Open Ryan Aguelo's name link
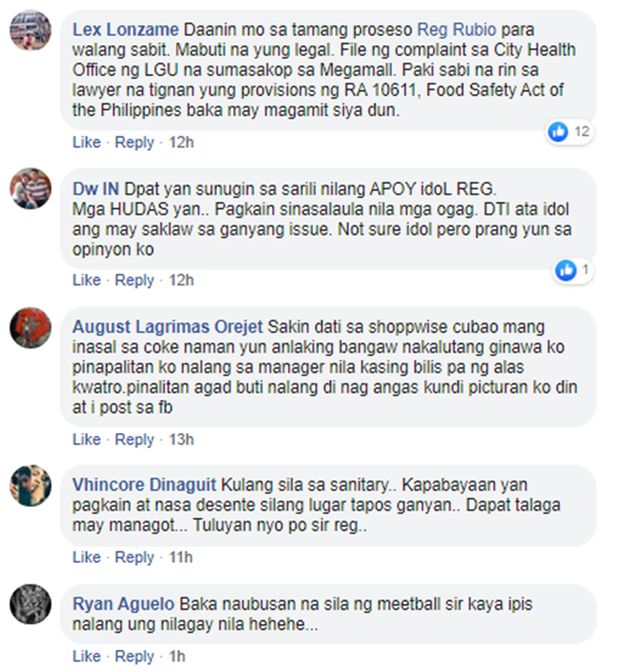Image resolution: width=633 pixels, height=672 pixels. (123, 604)
